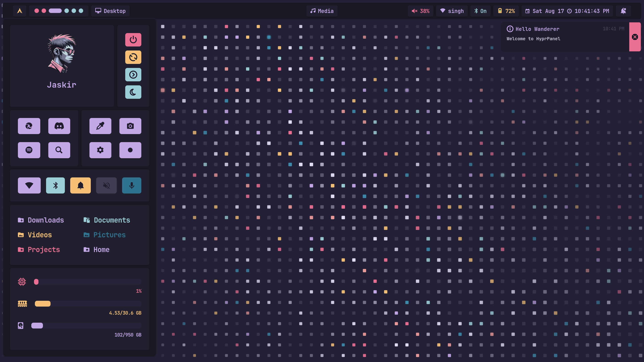Select the color picker eyedropper shortcut

coord(100,126)
